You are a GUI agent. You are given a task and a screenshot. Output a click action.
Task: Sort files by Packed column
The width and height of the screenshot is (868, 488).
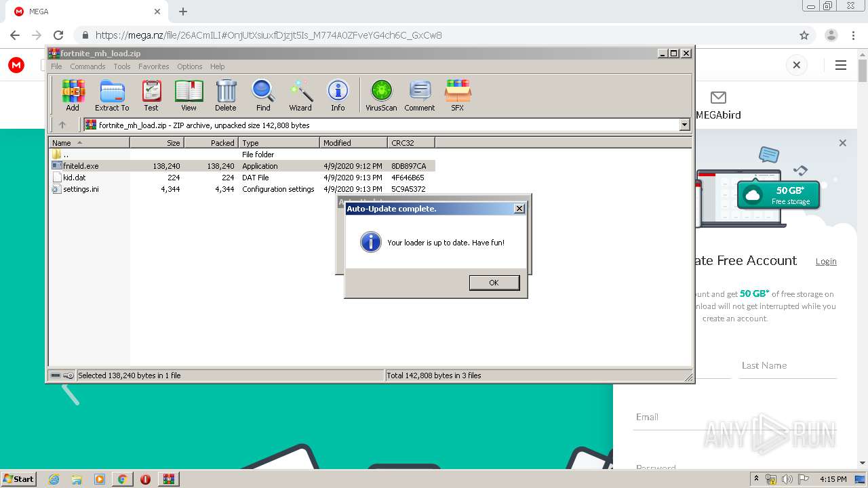(211, 142)
